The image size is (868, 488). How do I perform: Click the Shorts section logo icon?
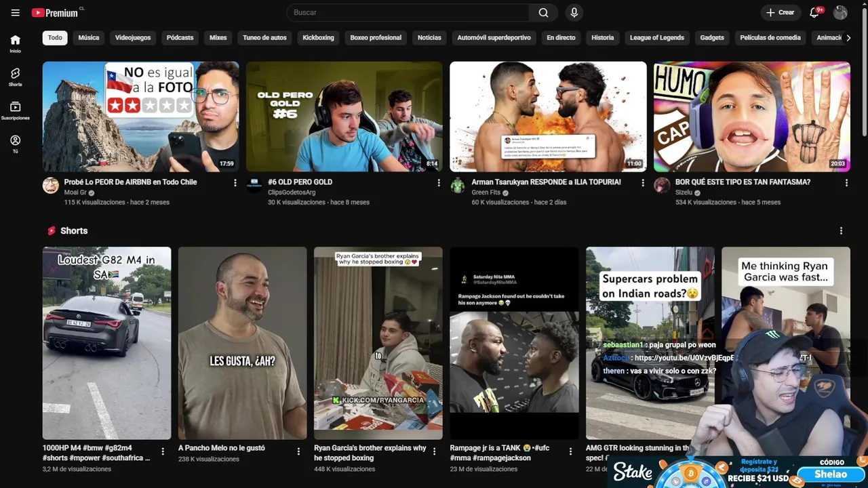click(52, 231)
